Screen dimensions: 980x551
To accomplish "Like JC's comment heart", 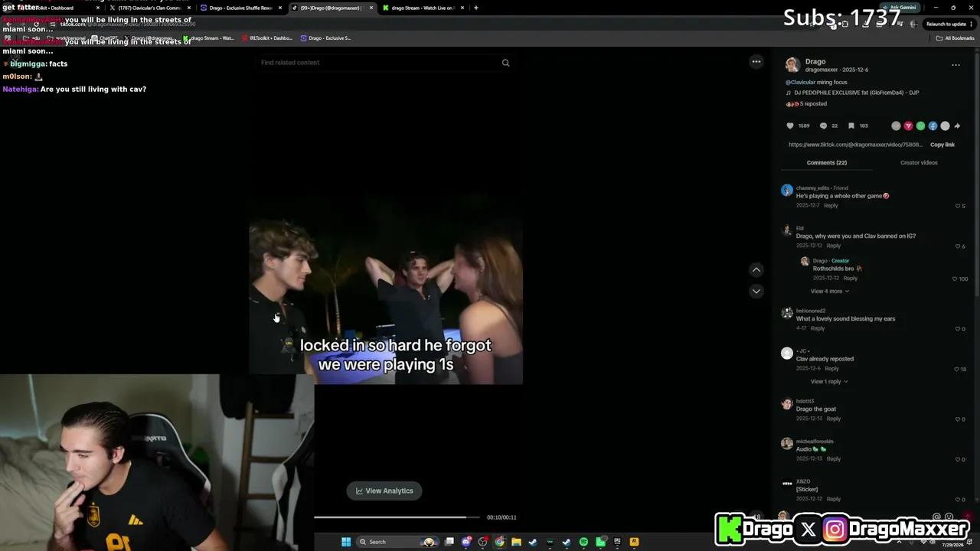I will (956, 370).
